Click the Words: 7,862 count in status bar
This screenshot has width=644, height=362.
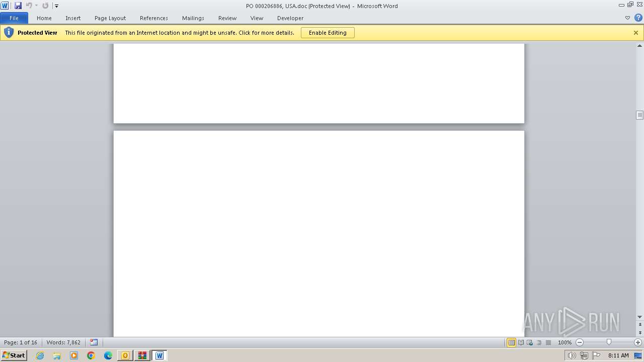pyautogui.click(x=63, y=342)
